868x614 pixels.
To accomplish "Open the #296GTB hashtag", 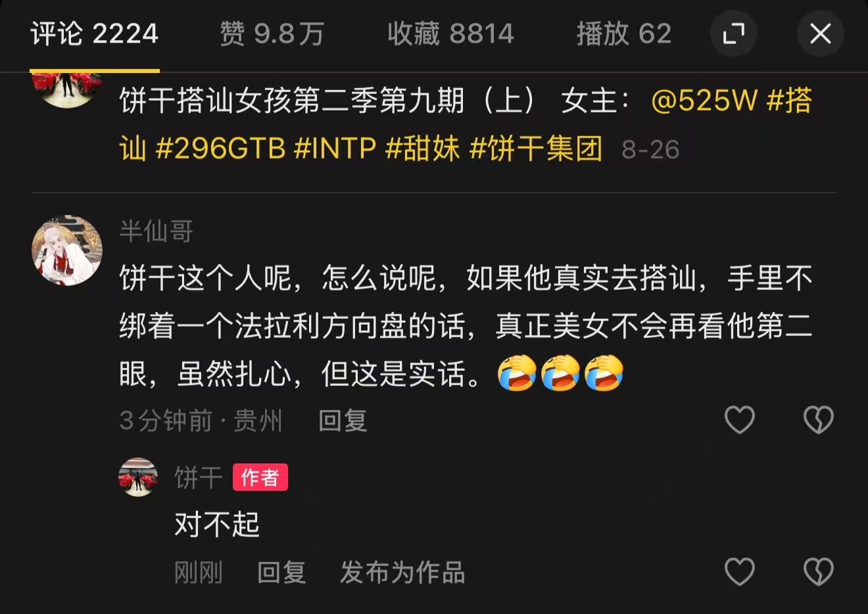I will coord(220,149).
